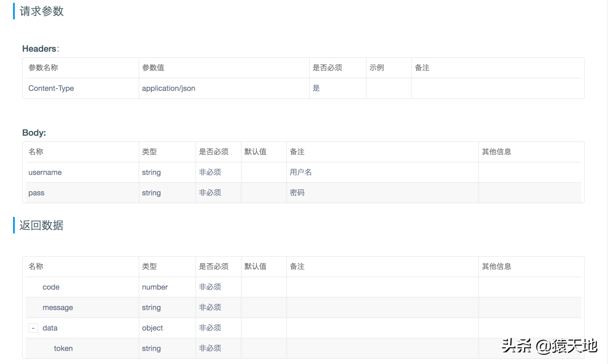Click Body table's 其他信息 column header
The width and height of the screenshot is (608, 364).
tap(497, 152)
